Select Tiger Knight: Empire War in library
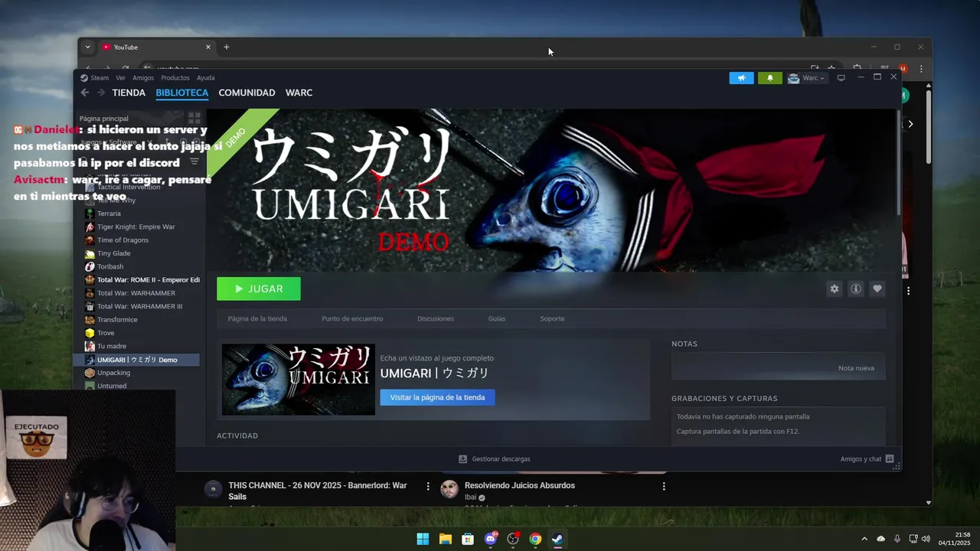The height and width of the screenshot is (551, 980). click(x=136, y=227)
